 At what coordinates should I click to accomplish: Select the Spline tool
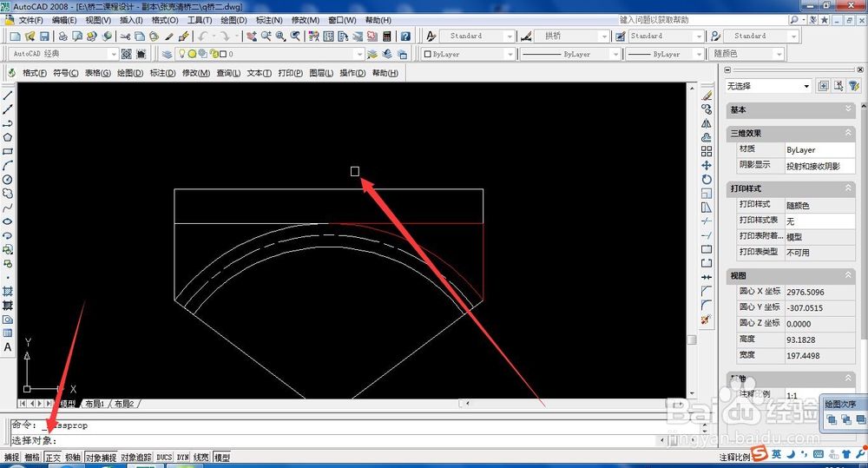coord(8,208)
